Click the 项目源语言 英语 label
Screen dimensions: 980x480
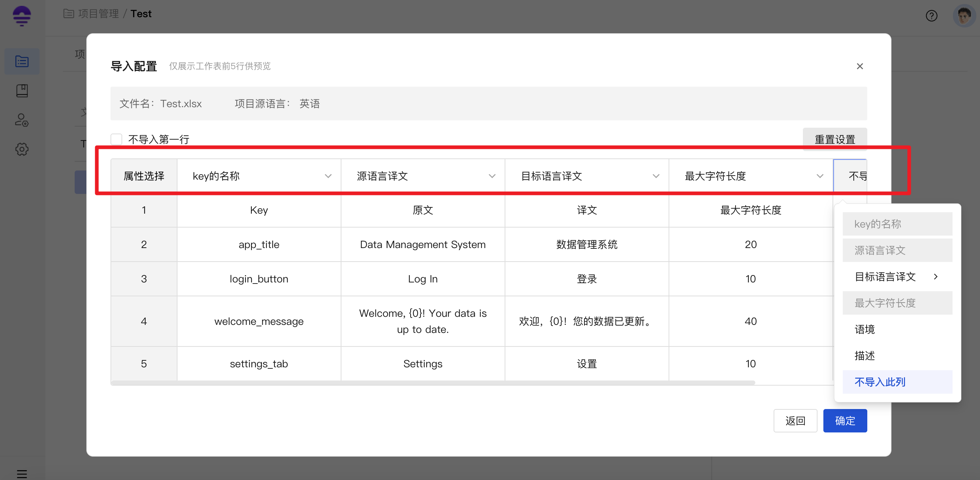(277, 104)
